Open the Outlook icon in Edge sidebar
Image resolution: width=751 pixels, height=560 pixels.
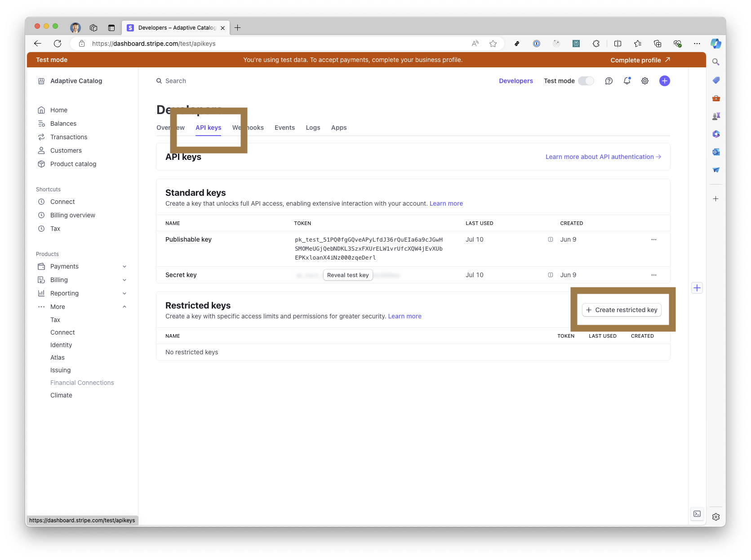click(x=716, y=152)
